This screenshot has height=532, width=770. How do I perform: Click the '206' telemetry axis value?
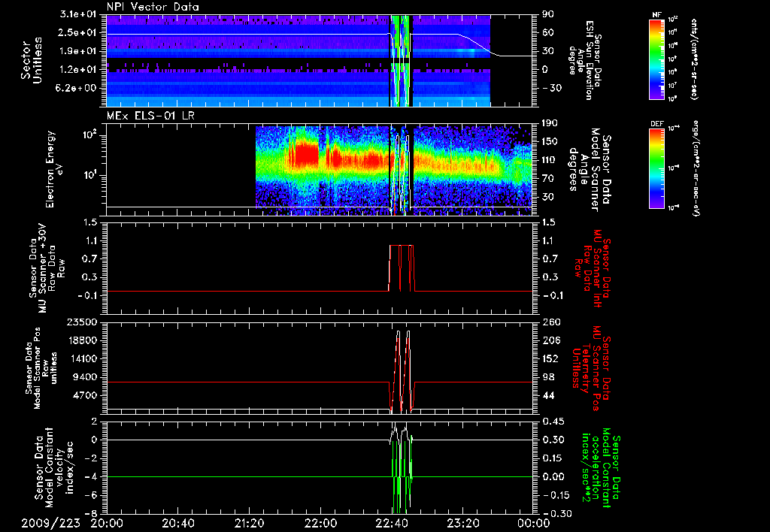pos(550,340)
